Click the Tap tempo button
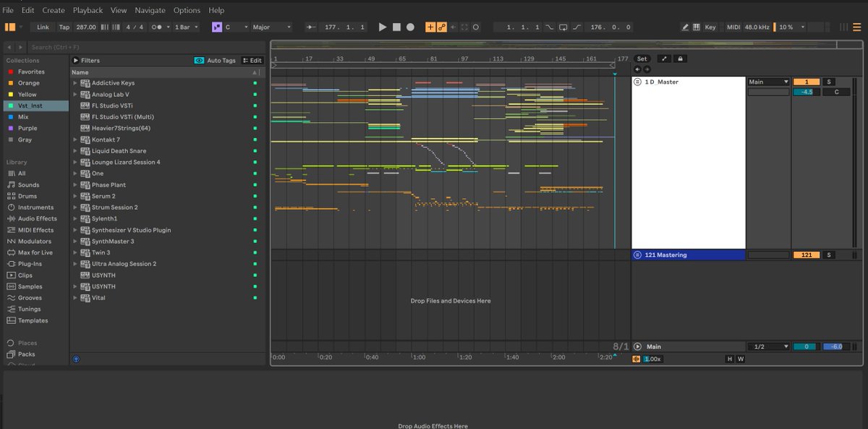The height and width of the screenshot is (429, 868). point(64,27)
